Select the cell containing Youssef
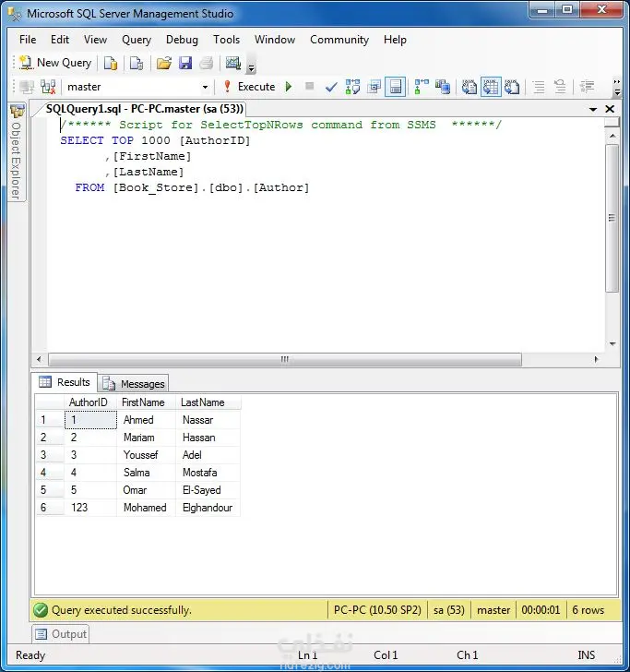This screenshot has width=630, height=672. [x=146, y=455]
